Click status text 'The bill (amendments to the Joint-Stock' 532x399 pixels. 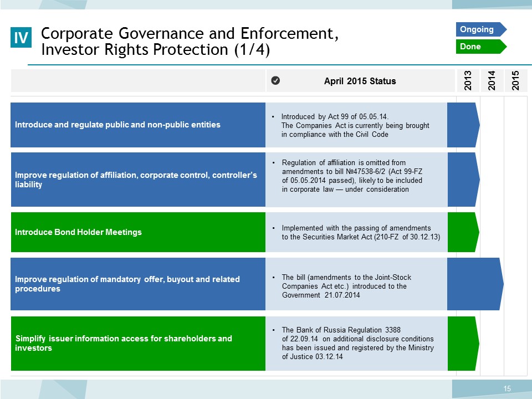[346, 286]
